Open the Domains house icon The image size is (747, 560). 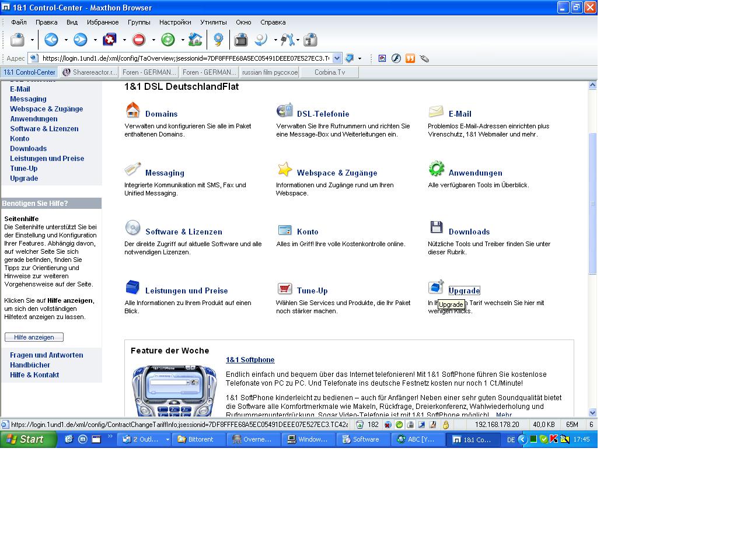[133, 110]
